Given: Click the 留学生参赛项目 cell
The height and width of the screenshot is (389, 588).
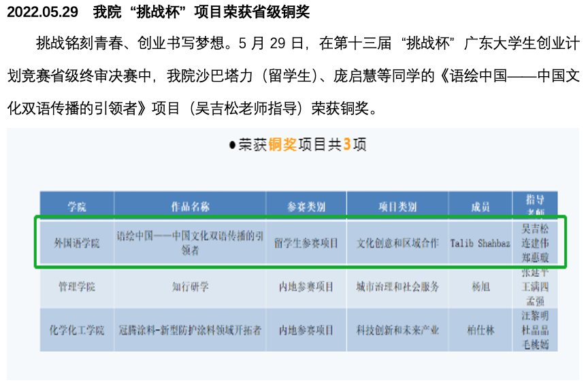Looking at the screenshot, I should 306,243.
